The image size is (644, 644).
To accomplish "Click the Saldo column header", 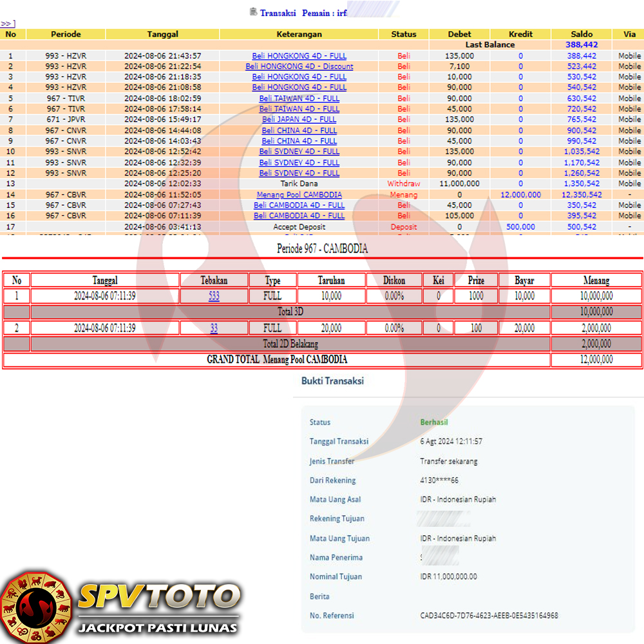I will click(581, 34).
